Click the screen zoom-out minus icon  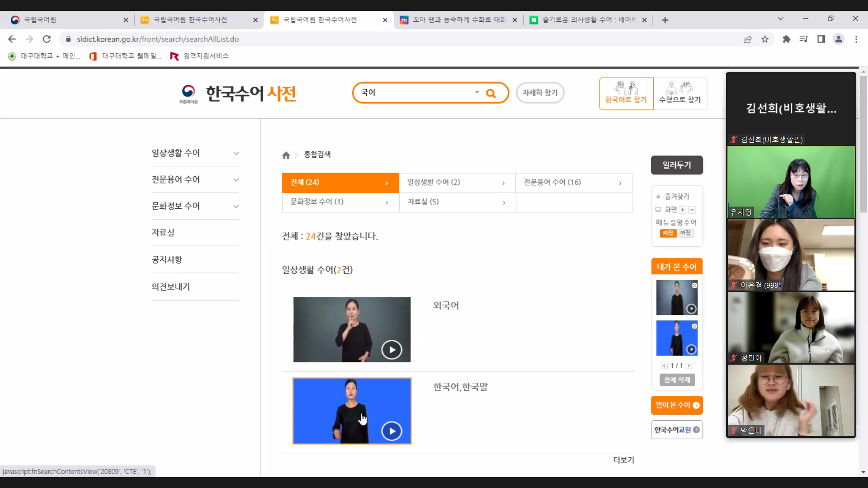pyautogui.click(x=692, y=210)
